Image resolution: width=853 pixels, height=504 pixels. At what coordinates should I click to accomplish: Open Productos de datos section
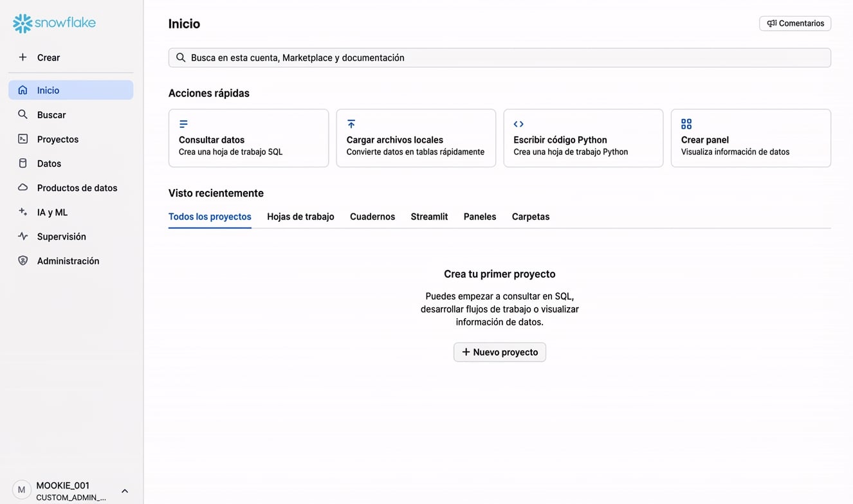pyautogui.click(x=71, y=188)
